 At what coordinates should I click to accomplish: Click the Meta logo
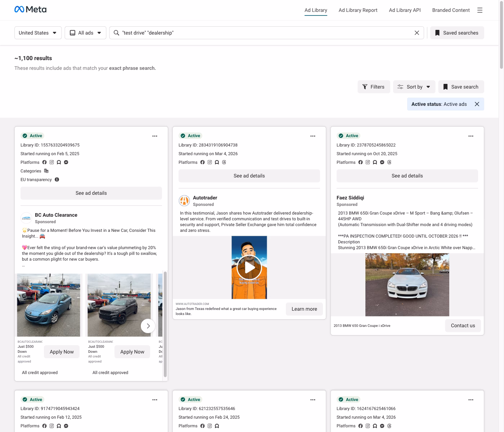tap(30, 9)
